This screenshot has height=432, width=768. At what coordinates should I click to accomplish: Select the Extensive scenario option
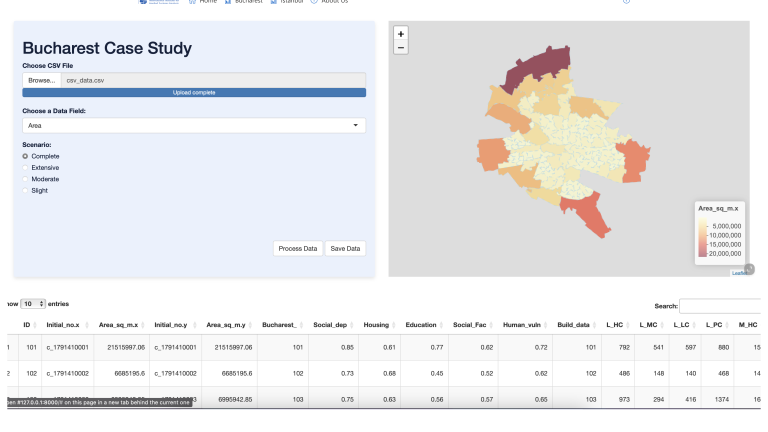point(25,168)
